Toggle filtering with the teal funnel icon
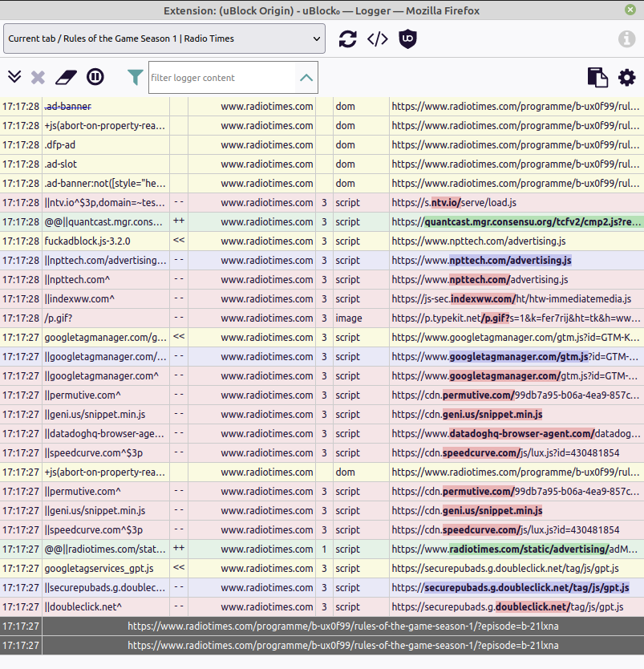Viewport: 644px width, 669px height. point(135,77)
